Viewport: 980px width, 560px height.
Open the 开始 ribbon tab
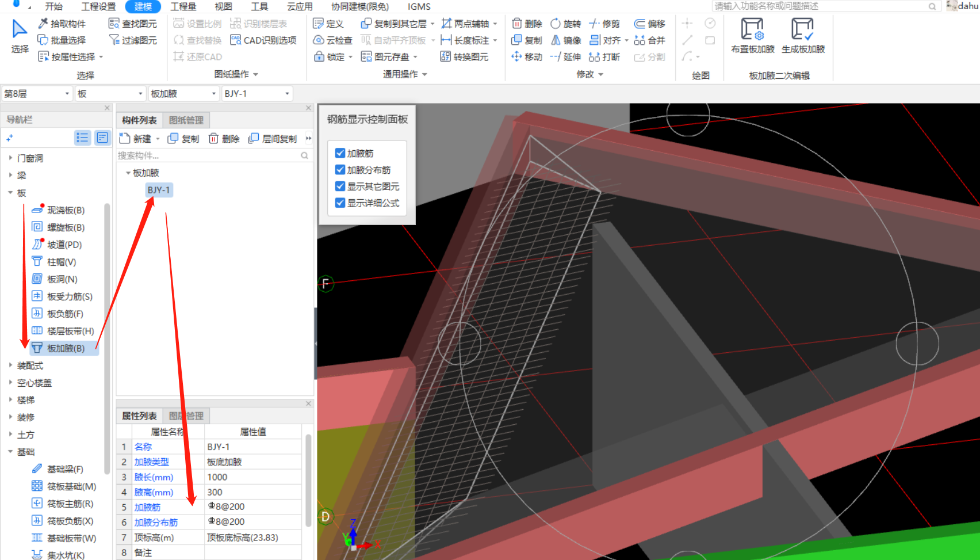click(x=53, y=6)
